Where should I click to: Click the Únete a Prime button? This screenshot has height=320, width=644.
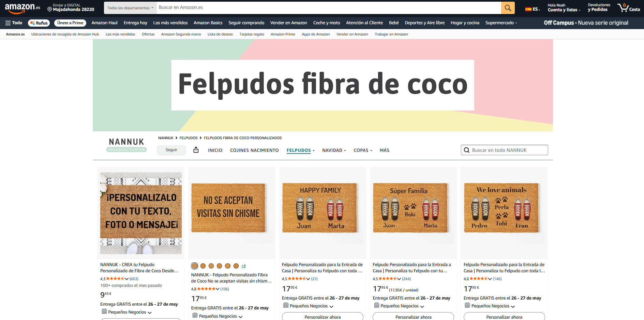[70, 23]
